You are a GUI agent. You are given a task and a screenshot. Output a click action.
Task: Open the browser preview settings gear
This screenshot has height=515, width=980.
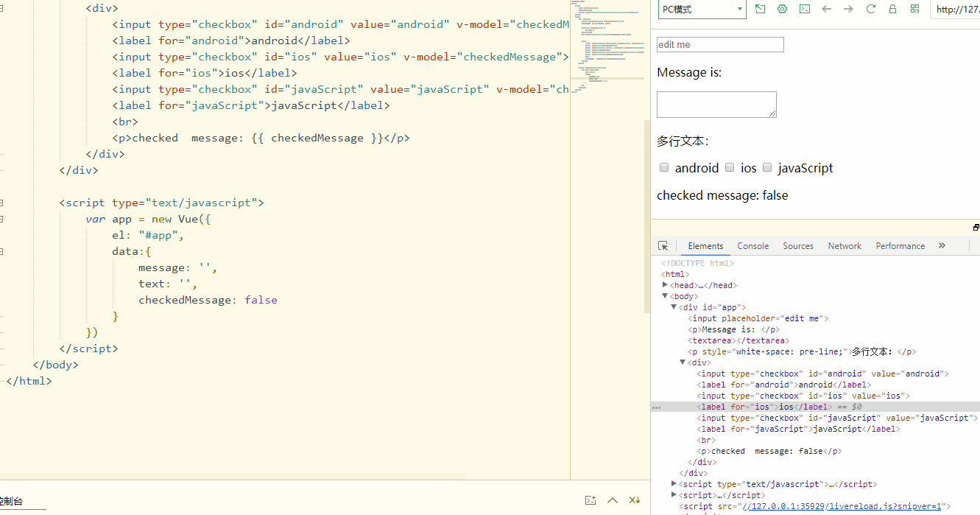[x=783, y=9]
